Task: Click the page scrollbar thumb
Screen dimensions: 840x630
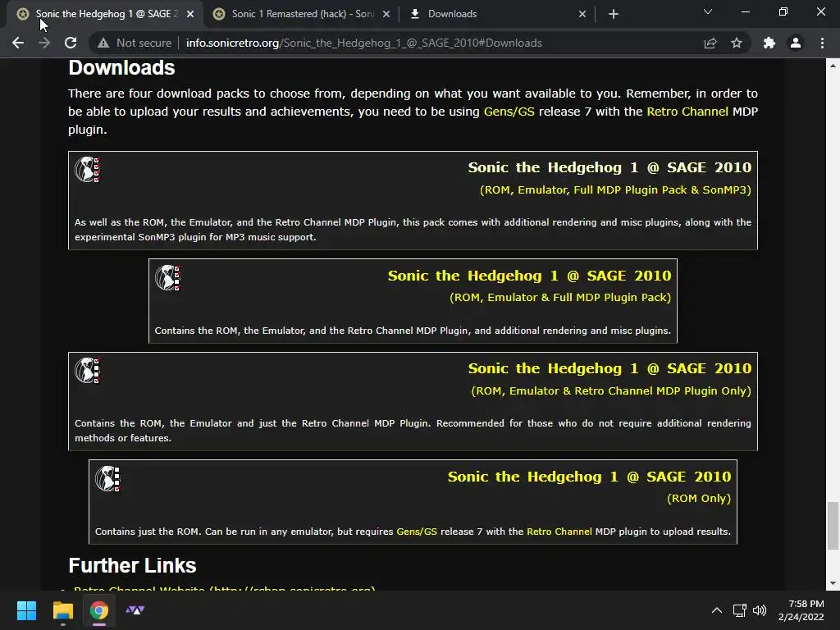Action: click(x=833, y=526)
